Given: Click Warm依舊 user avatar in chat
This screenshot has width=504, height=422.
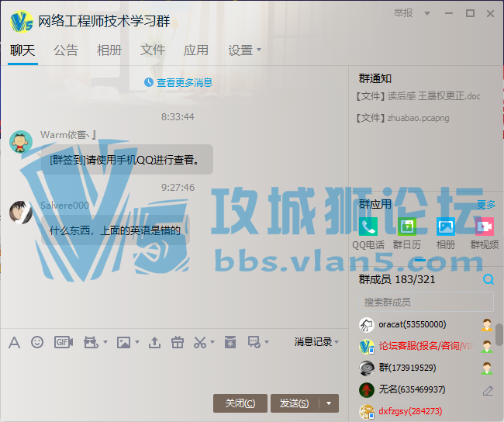Looking at the screenshot, I should [x=21, y=141].
